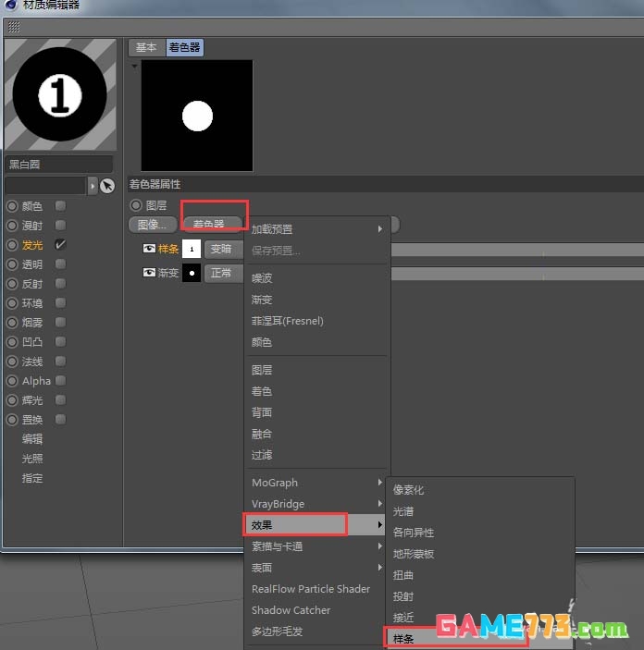Viewport: 644px width, 650px height.
Task: Click the arrow picker icon beside the layer field
Action: [107, 186]
